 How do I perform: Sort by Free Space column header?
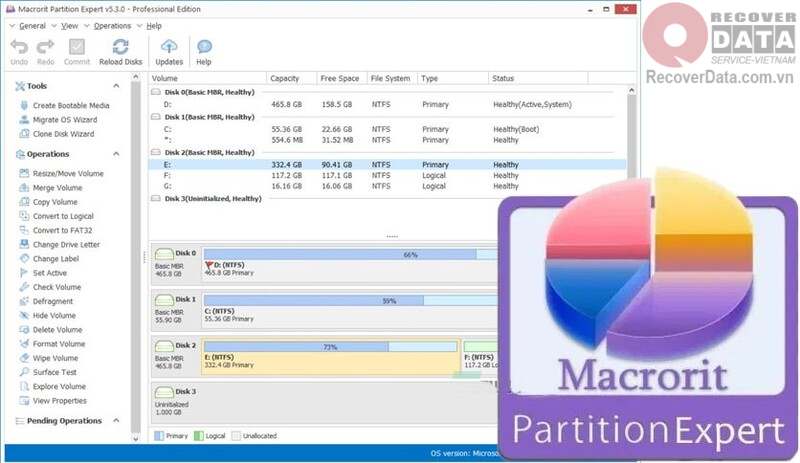point(341,78)
